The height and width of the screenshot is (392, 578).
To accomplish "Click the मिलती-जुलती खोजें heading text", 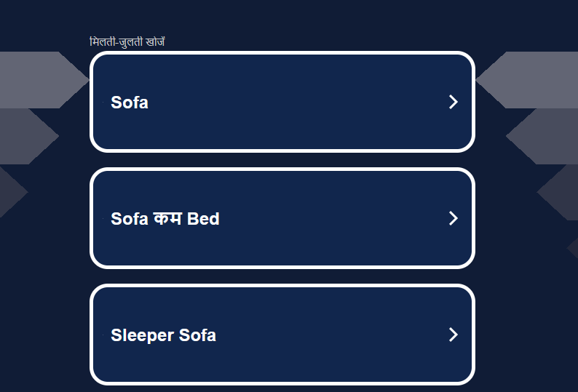I will click(x=127, y=42).
